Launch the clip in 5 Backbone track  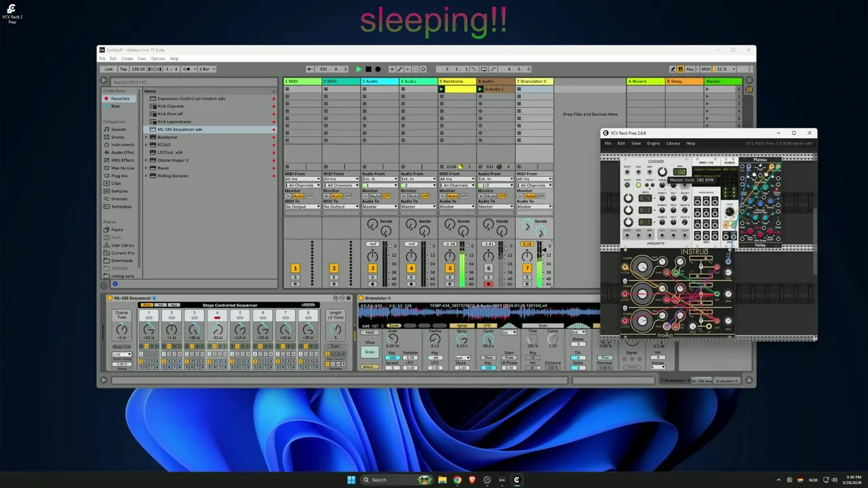pyautogui.click(x=441, y=89)
